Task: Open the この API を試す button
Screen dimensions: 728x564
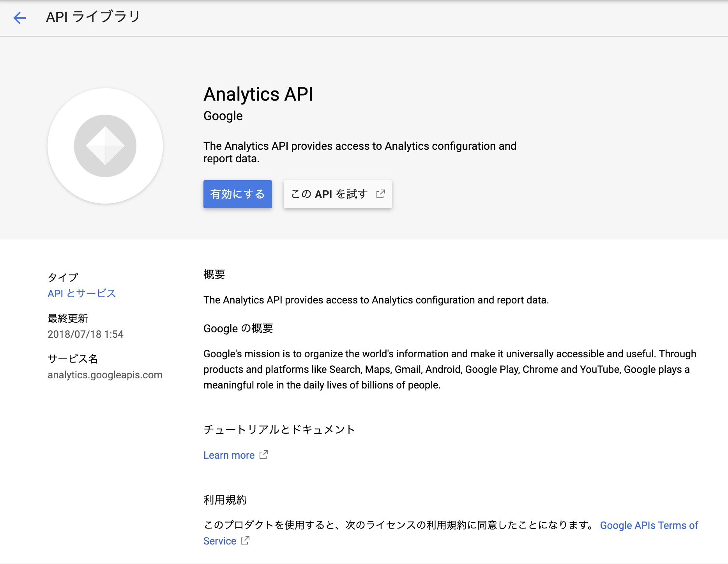Action: click(338, 194)
